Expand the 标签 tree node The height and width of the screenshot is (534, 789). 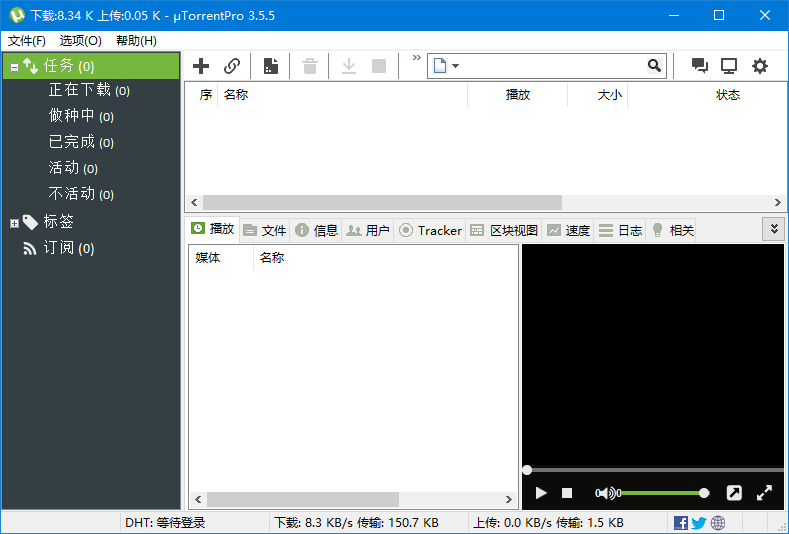click(15, 223)
